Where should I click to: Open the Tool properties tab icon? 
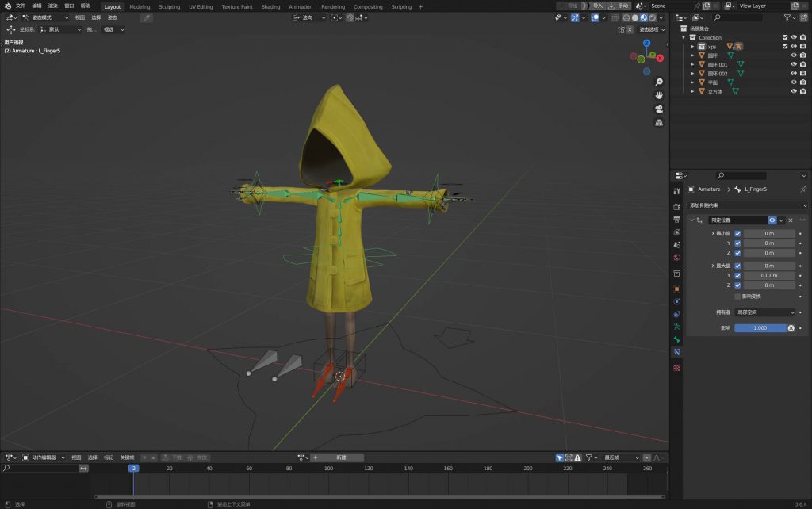tap(677, 191)
